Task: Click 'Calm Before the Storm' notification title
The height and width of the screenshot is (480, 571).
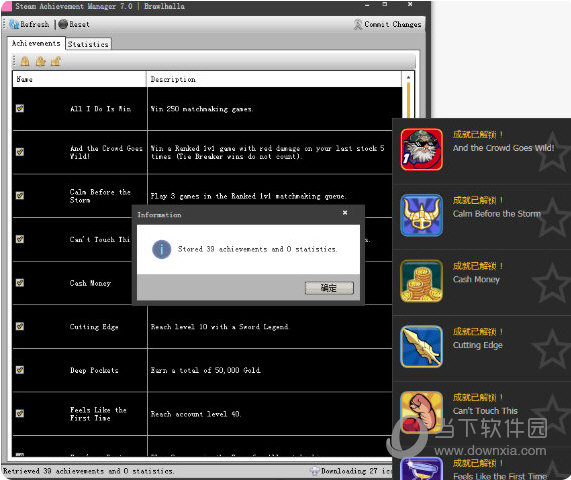Action: click(497, 214)
